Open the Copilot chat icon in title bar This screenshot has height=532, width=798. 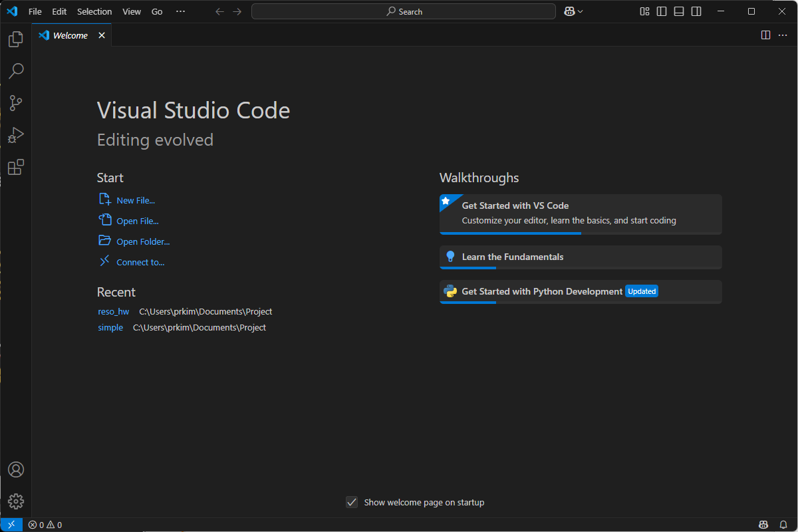[569, 11]
